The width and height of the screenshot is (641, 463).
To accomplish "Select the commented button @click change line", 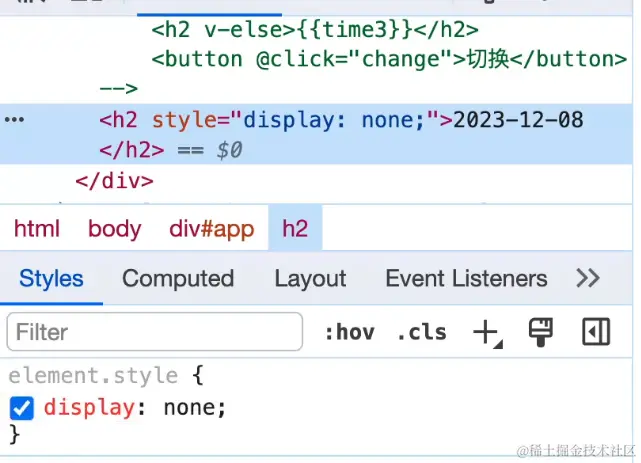I will (x=389, y=60).
